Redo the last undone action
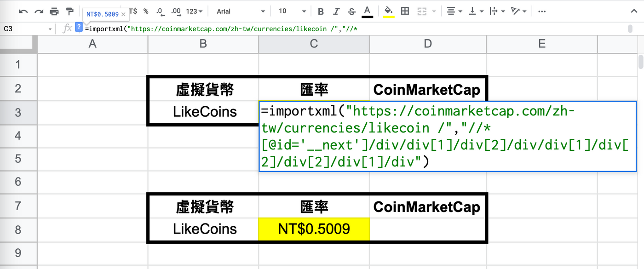 click(x=39, y=11)
